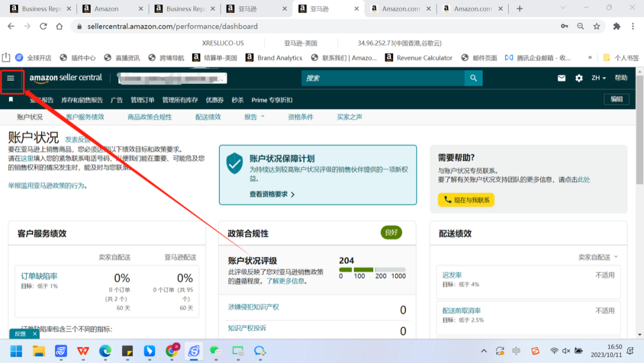Open WeChat from the taskbar

pos(215,351)
